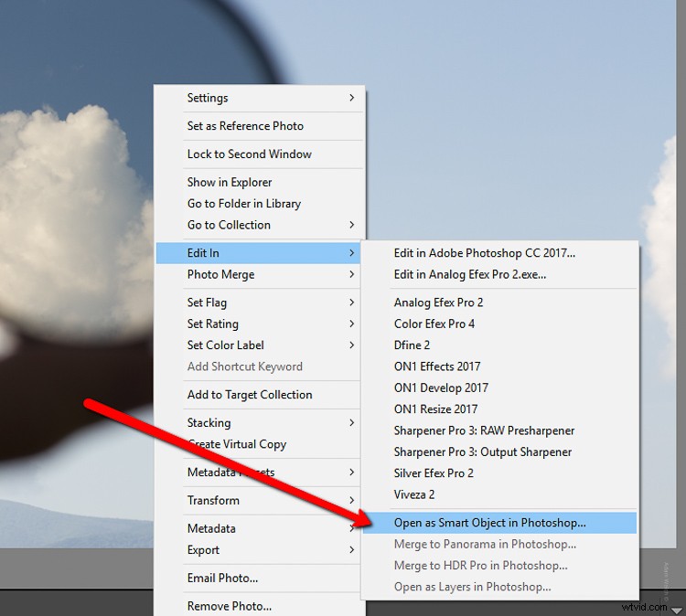Expand the Photo Merge submenu
This screenshot has width=686, height=616.
click(x=258, y=274)
